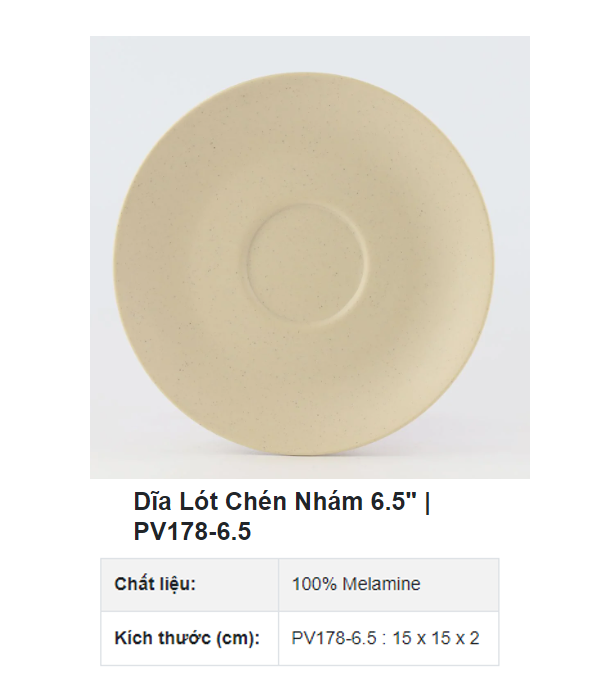Image resolution: width=604 pixels, height=698 pixels.
Task: Click the words Dĩa Lót in title
Action: pyautogui.click(x=176, y=502)
